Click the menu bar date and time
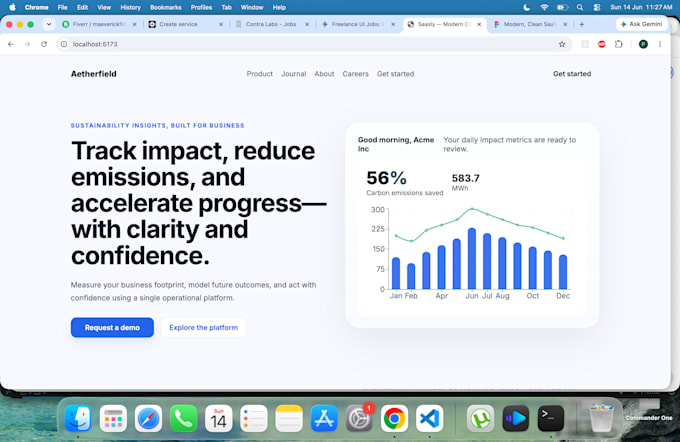680x442 pixels. coord(641,7)
